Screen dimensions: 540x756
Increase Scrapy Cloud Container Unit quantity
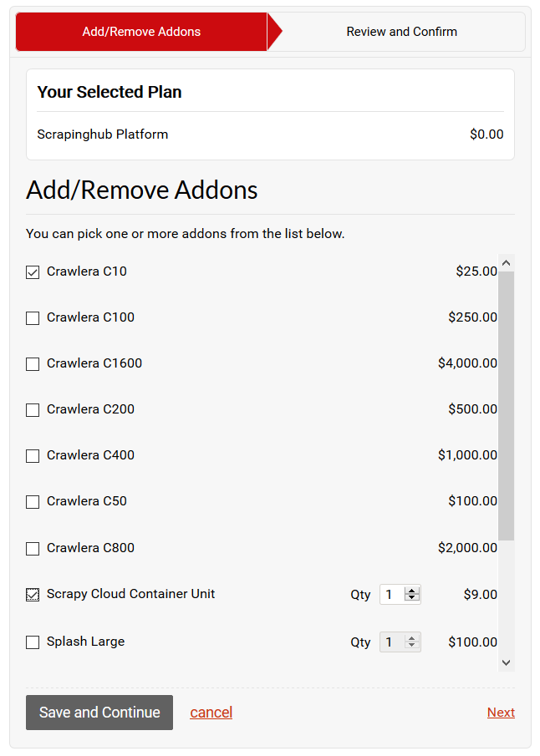(x=411, y=591)
